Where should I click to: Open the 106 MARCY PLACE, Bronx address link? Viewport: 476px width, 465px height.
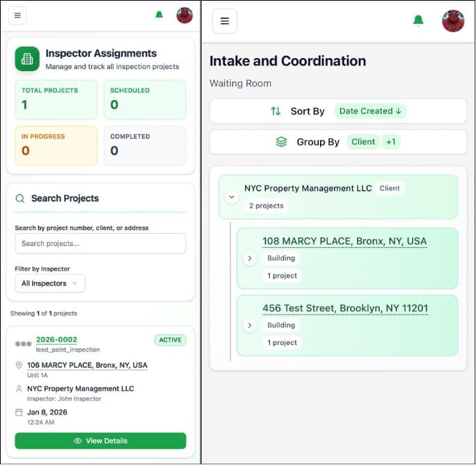(x=88, y=365)
